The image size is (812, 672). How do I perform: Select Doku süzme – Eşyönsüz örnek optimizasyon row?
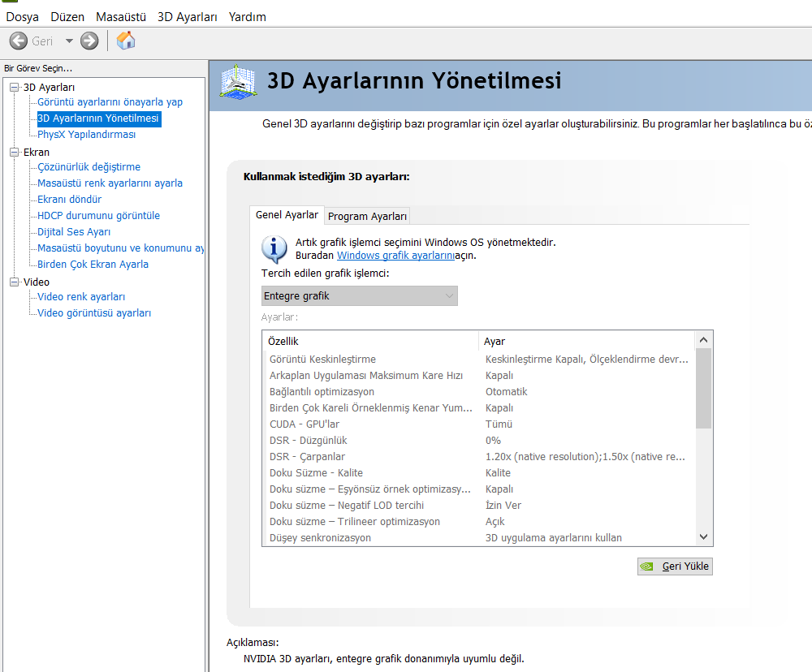(479, 489)
